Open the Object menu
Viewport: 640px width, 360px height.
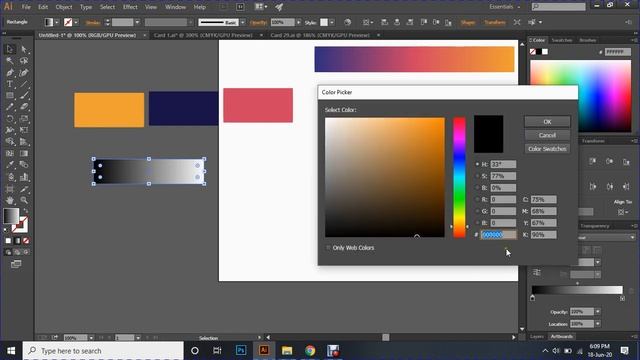(x=64, y=7)
